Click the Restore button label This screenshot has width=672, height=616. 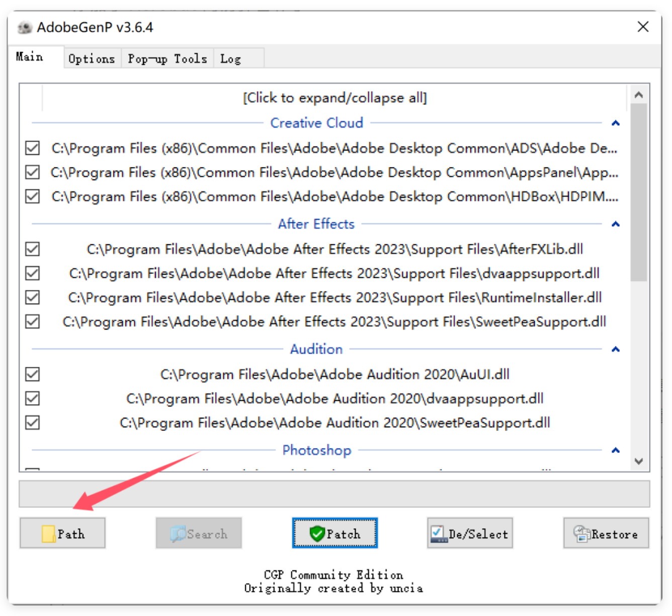[615, 534]
